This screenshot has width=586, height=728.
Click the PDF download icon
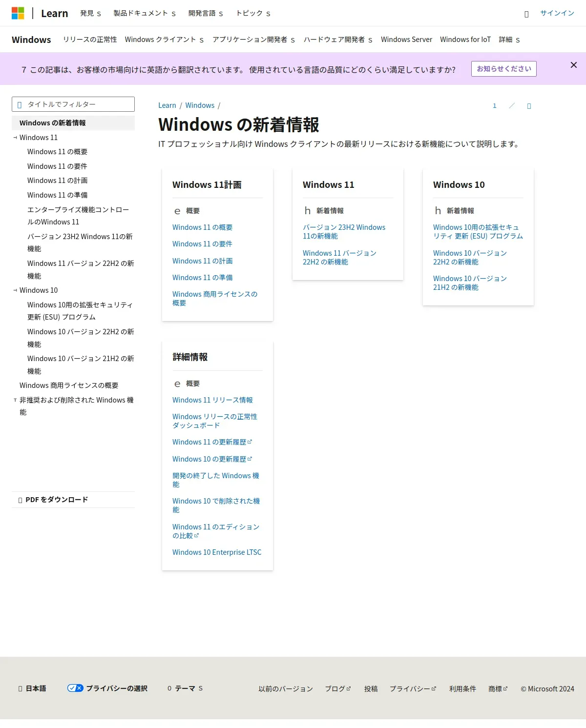20,500
